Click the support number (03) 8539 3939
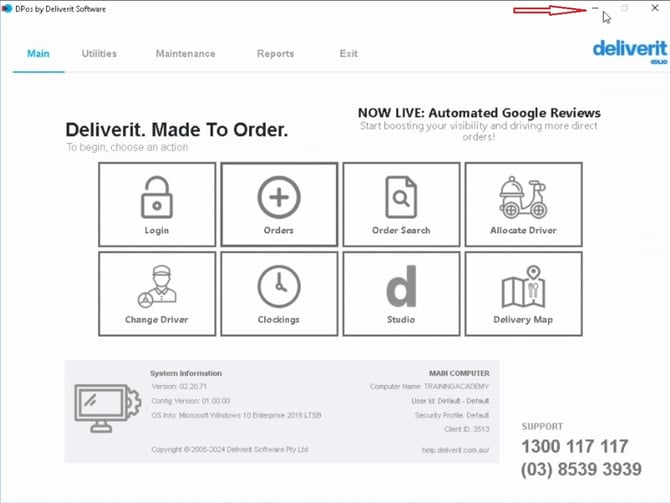 [x=581, y=469]
